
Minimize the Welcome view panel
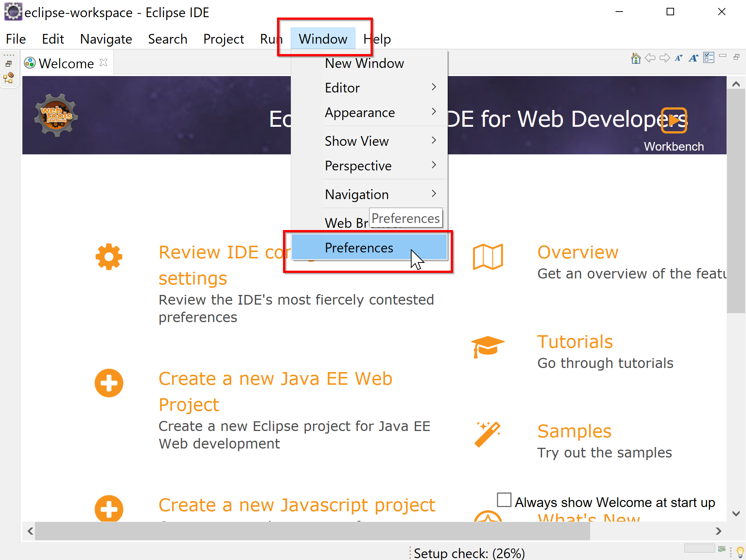tap(723, 56)
